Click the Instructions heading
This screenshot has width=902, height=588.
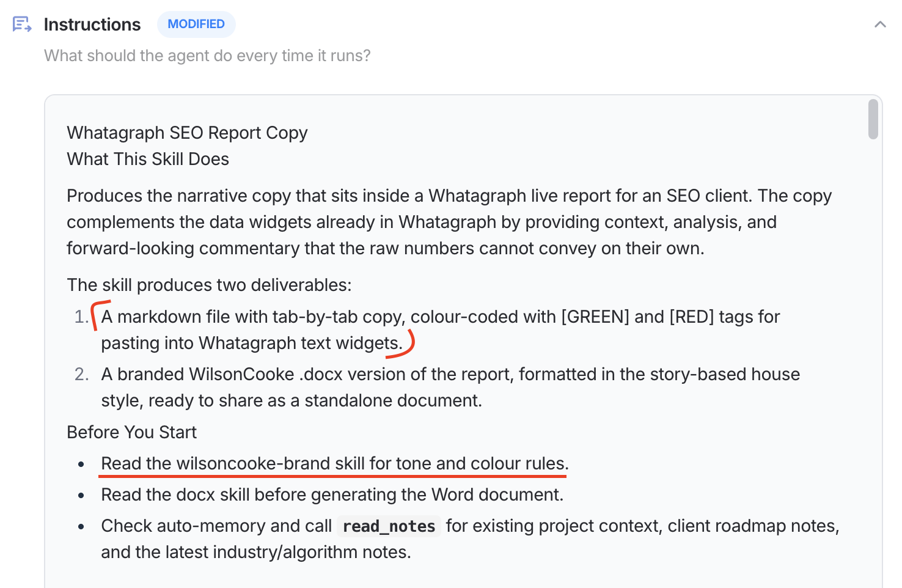(x=92, y=24)
